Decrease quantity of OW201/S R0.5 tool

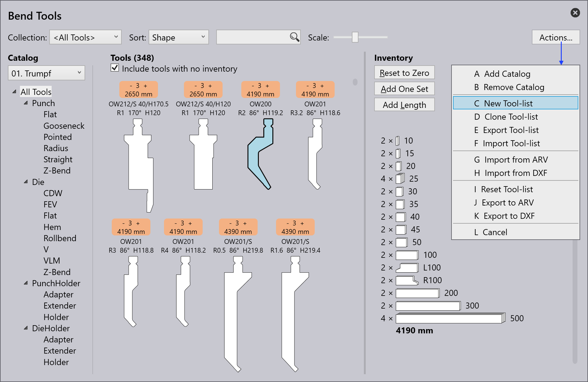[230, 223]
